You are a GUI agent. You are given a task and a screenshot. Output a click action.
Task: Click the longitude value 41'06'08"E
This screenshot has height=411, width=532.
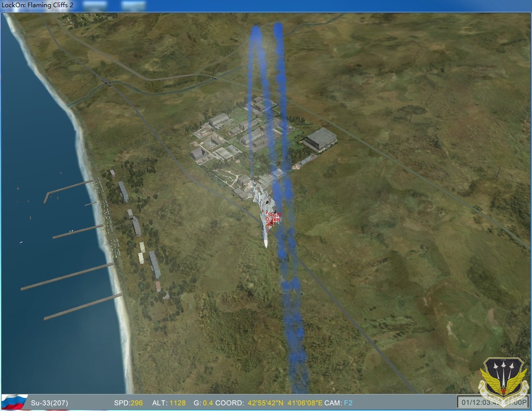pos(305,403)
